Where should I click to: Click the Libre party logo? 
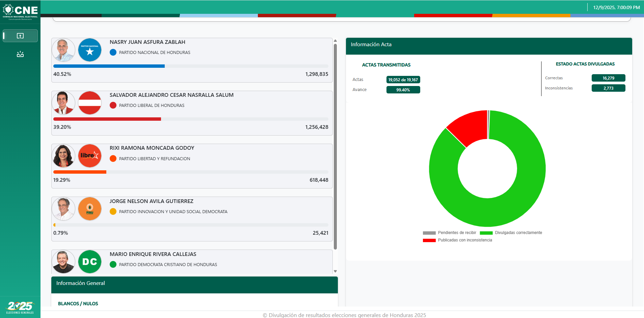tap(90, 156)
